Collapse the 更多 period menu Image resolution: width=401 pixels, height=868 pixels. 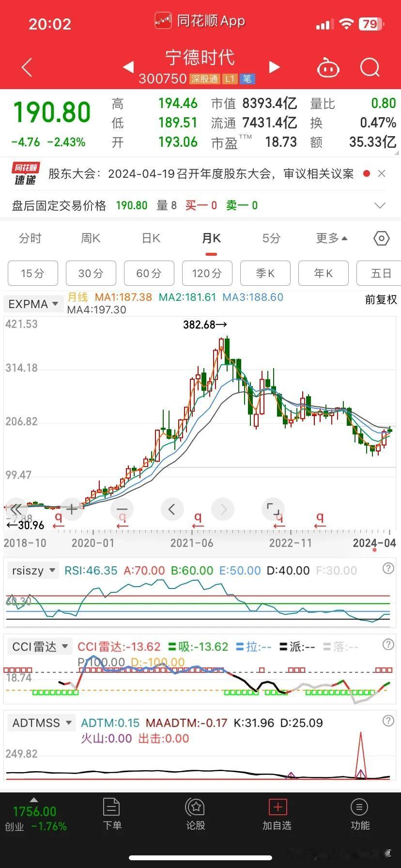click(332, 238)
